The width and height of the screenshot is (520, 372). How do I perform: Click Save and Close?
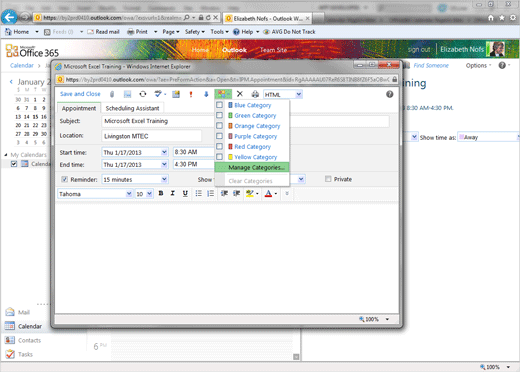(x=80, y=94)
